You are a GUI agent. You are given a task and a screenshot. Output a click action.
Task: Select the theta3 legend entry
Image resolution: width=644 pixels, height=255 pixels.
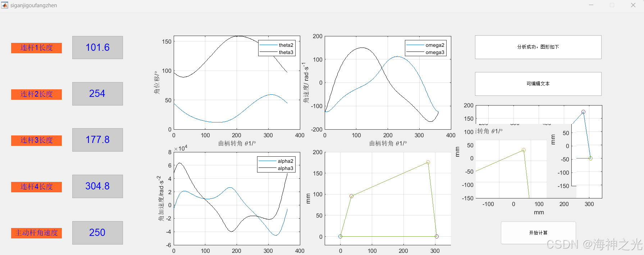277,52
